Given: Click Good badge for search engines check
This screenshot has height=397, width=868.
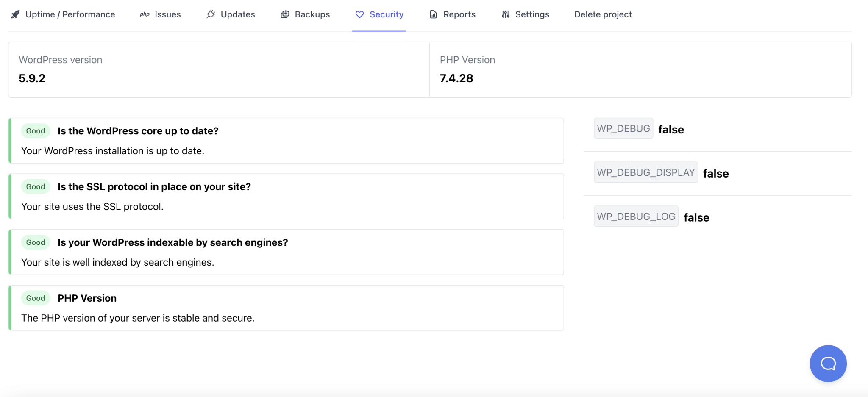Looking at the screenshot, I should [36, 242].
